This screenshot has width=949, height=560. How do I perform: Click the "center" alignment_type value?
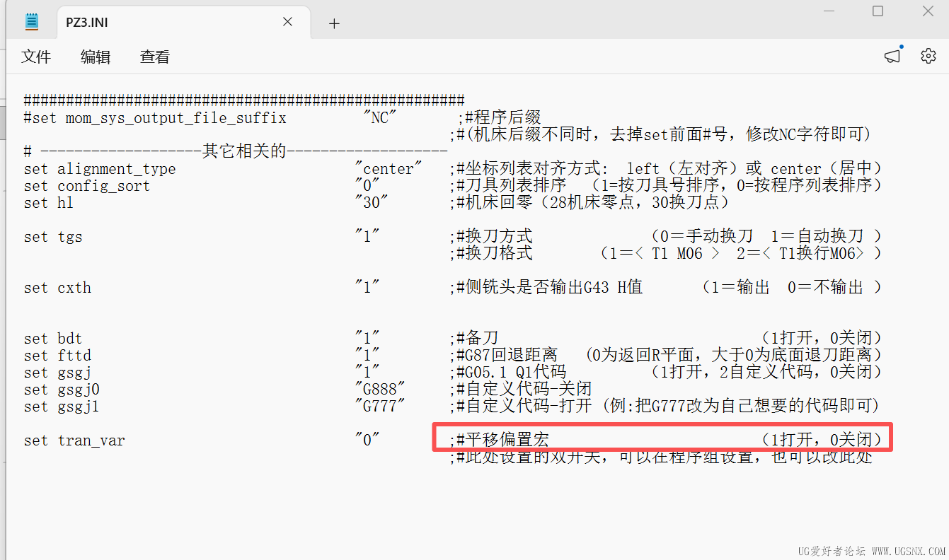(x=389, y=169)
